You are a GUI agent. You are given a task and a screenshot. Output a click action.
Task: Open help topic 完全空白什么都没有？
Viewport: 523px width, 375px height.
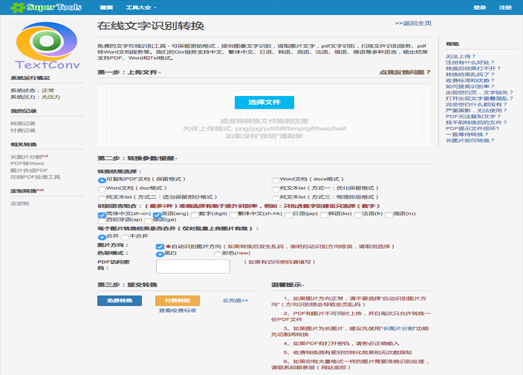pos(476,104)
